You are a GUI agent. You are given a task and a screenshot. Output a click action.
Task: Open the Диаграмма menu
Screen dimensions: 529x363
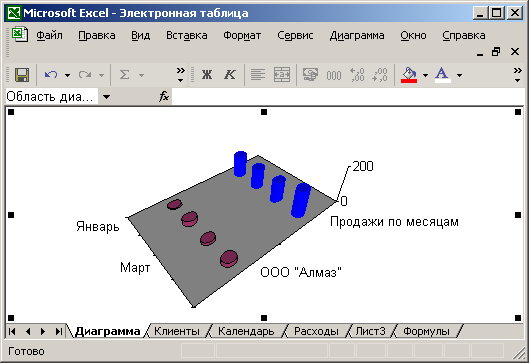357,35
